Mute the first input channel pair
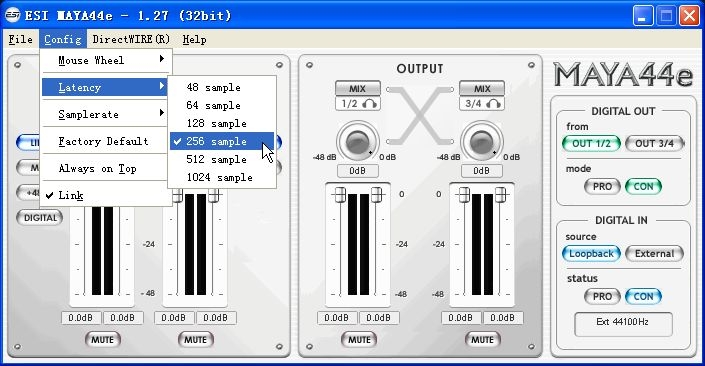The image size is (705, 366). click(x=103, y=339)
